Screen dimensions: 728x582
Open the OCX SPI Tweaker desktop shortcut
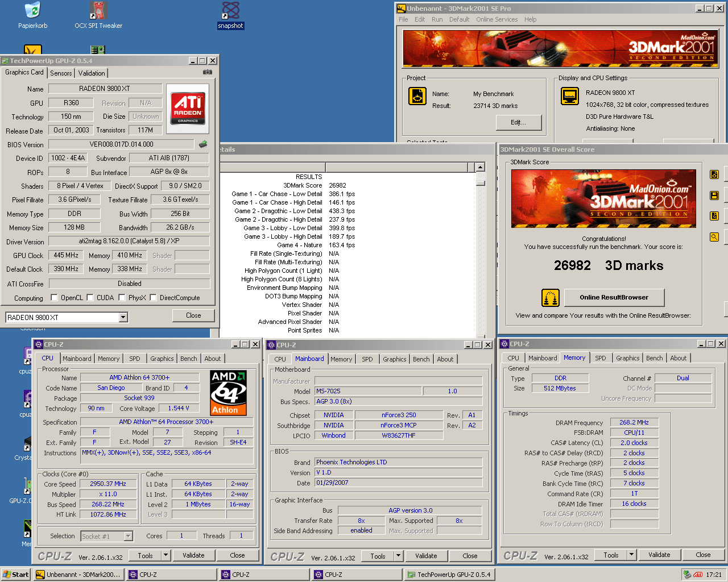pos(98,10)
